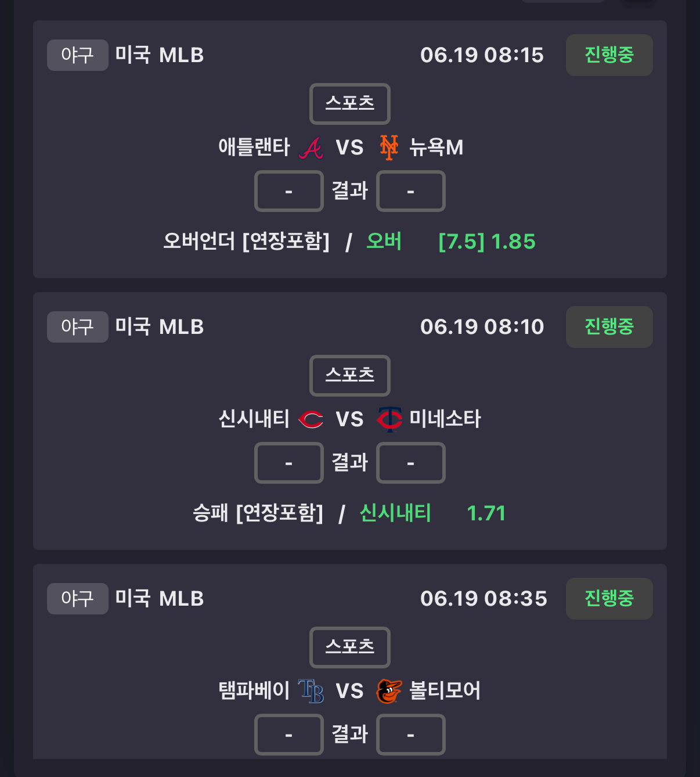This screenshot has width=700, height=777.
Task: Click the green 신시내티 1.71 pick
Action: click(x=433, y=513)
